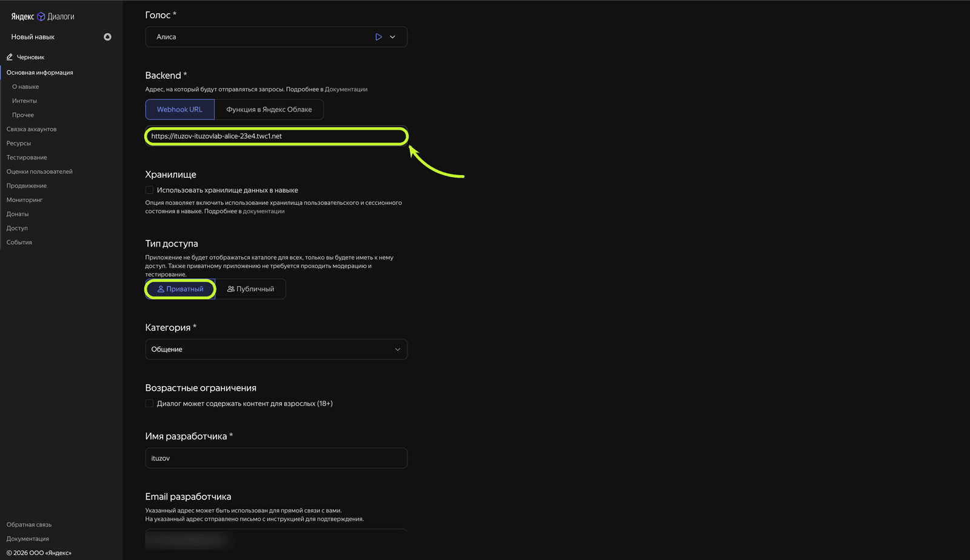Open the Донаты page

point(18,214)
